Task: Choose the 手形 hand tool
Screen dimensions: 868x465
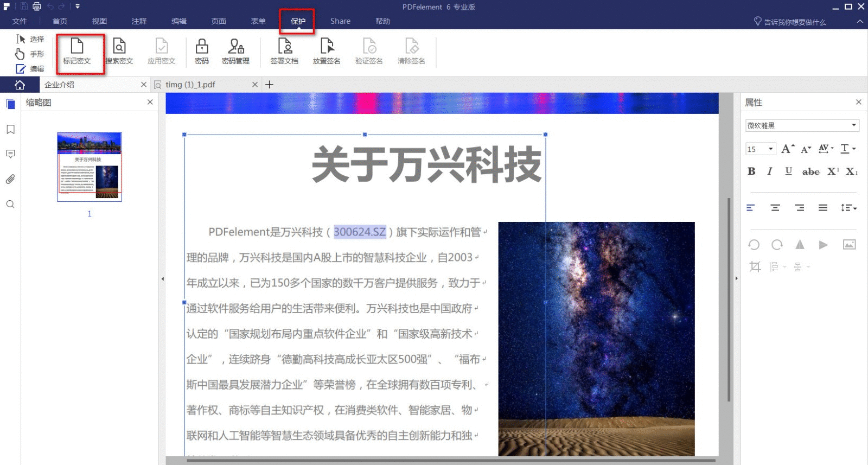Action: click(x=30, y=54)
